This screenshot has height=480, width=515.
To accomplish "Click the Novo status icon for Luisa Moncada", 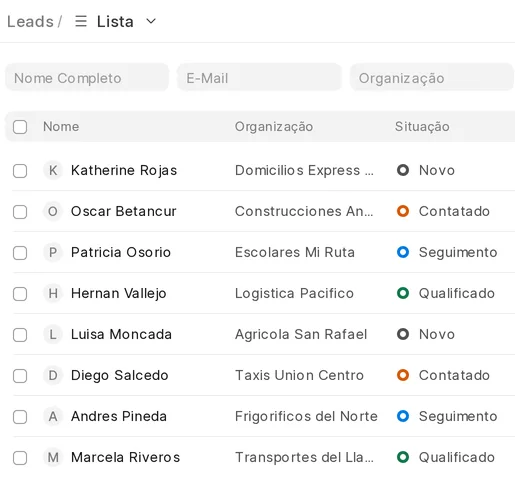I will tap(403, 334).
